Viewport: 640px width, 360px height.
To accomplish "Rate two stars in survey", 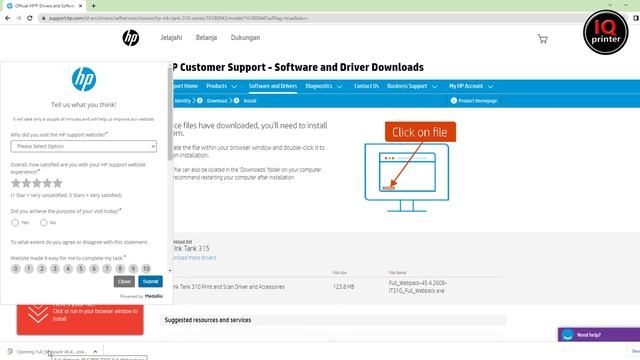I will pos(26,183).
